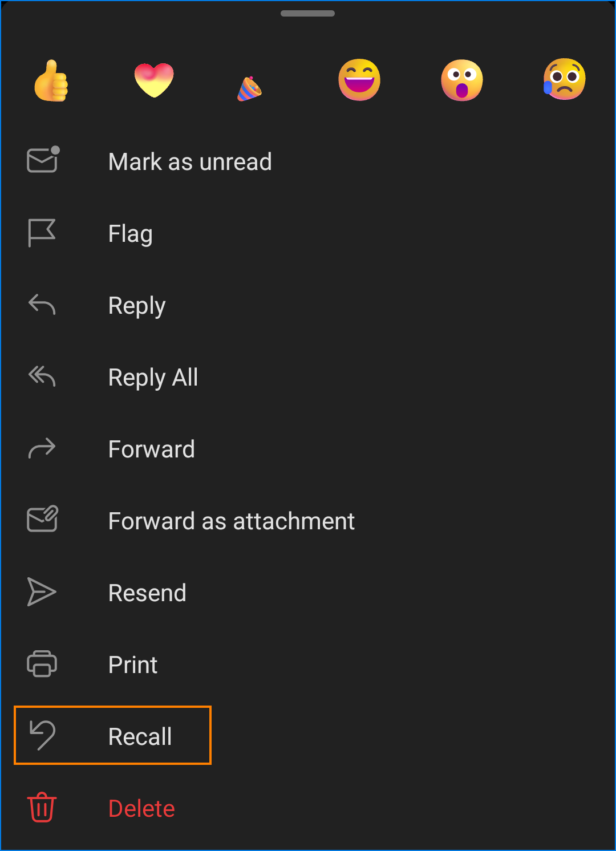Click the Forward arrow icon
Image resolution: width=616 pixels, height=851 pixels.
click(x=42, y=449)
